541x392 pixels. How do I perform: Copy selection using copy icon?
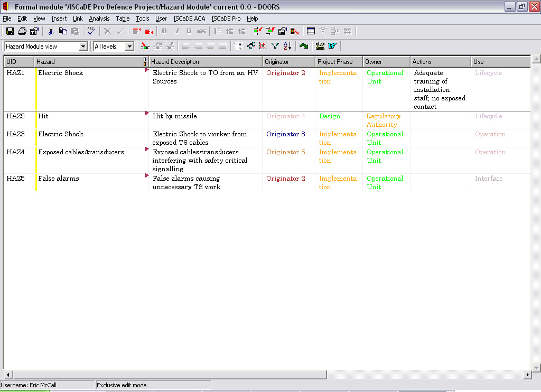[x=63, y=31]
